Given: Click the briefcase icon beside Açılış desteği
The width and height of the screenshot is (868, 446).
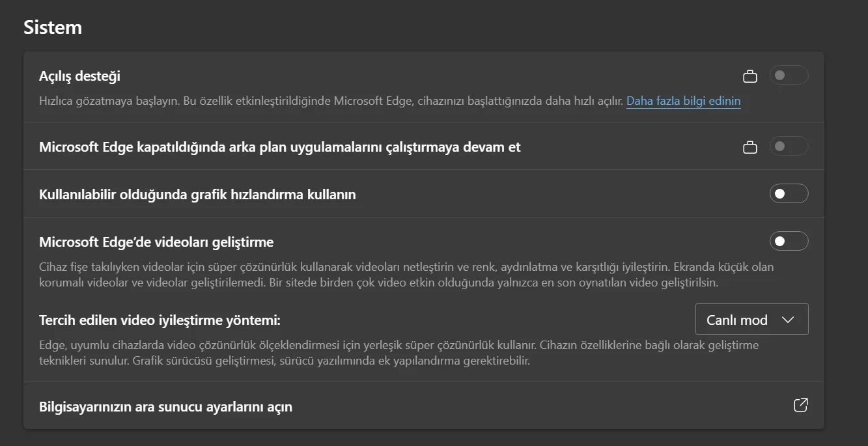Looking at the screenshot, I should [x=749, y=76].
